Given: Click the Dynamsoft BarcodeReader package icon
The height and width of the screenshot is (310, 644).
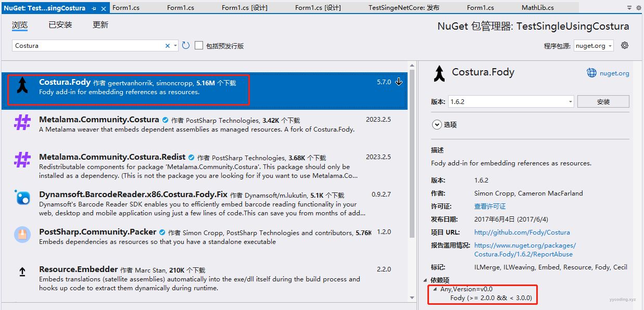Looking at the screenshot, I should (22, 197).
